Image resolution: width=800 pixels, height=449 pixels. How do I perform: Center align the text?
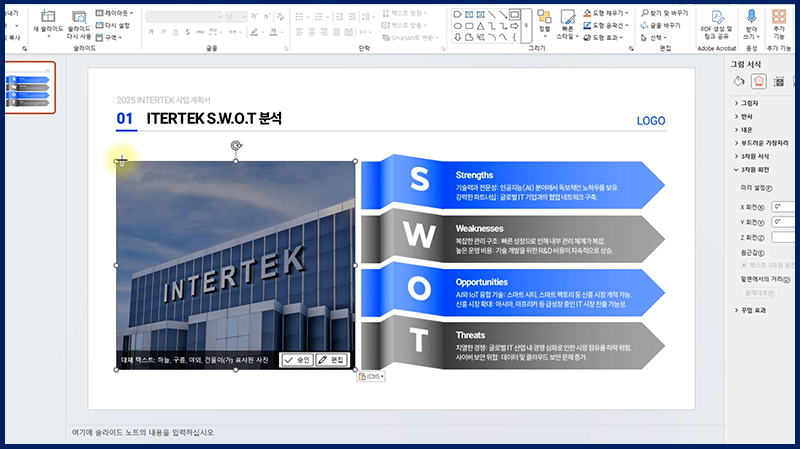(312, 32)
